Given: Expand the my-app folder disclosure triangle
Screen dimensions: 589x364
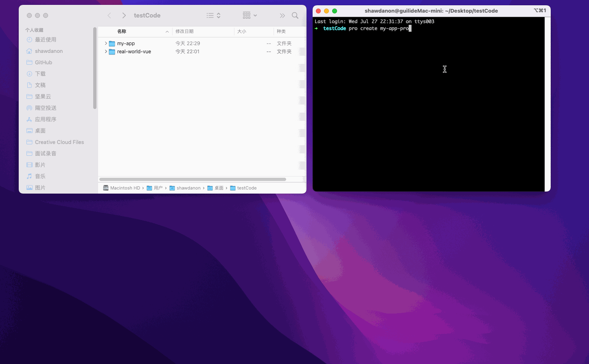Looking at the screenshot, I should click(x=106, y=44).
